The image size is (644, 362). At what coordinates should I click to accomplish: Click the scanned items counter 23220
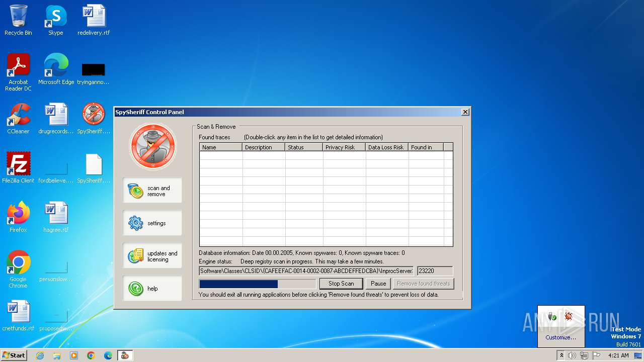click(435, 271)
